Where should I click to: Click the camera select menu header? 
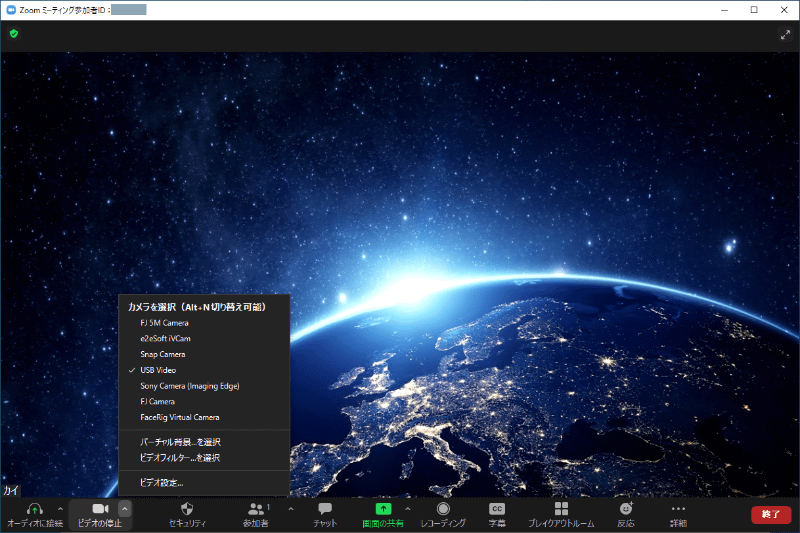click(197, 307)
